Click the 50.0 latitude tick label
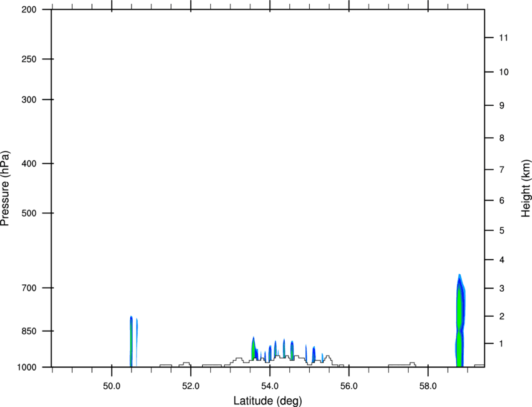Viewport: 532px width, 407px height. click(111, 386)
